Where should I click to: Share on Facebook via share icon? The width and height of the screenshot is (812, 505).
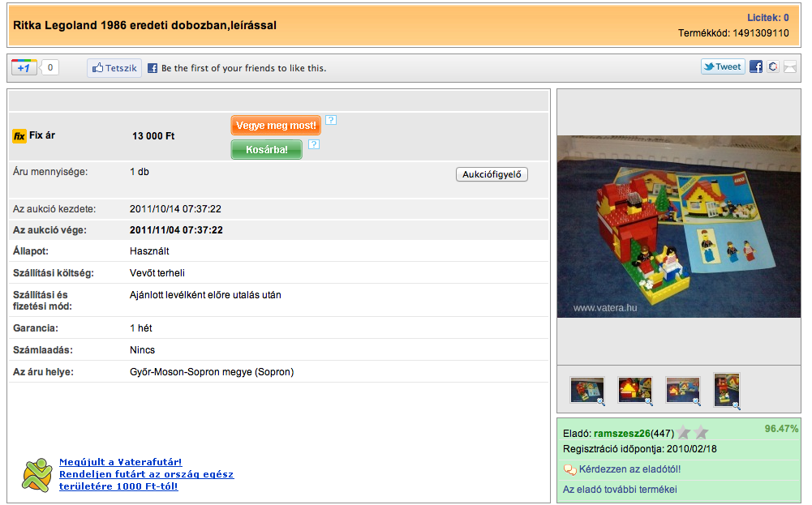tap(755, 66)
